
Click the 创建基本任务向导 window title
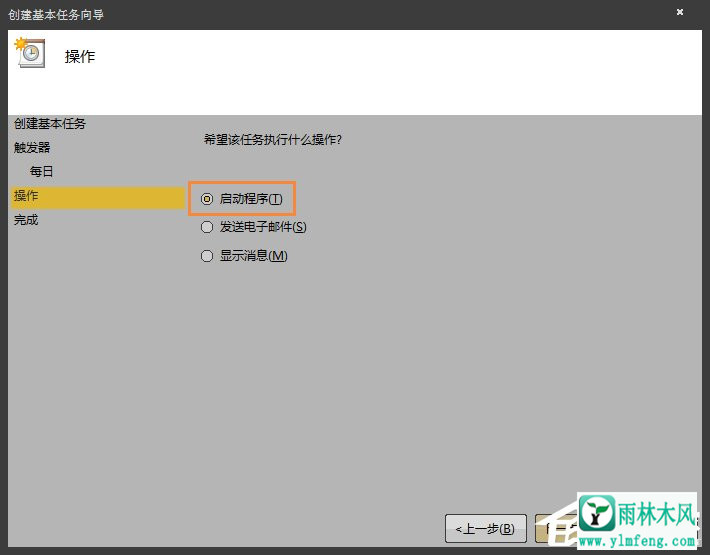click(x=56, y=15)
